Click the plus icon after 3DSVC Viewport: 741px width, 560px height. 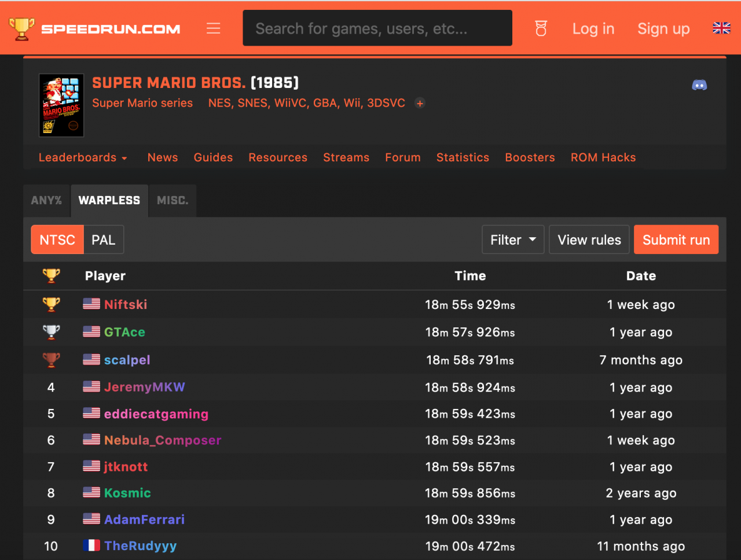tap(420, 103)
